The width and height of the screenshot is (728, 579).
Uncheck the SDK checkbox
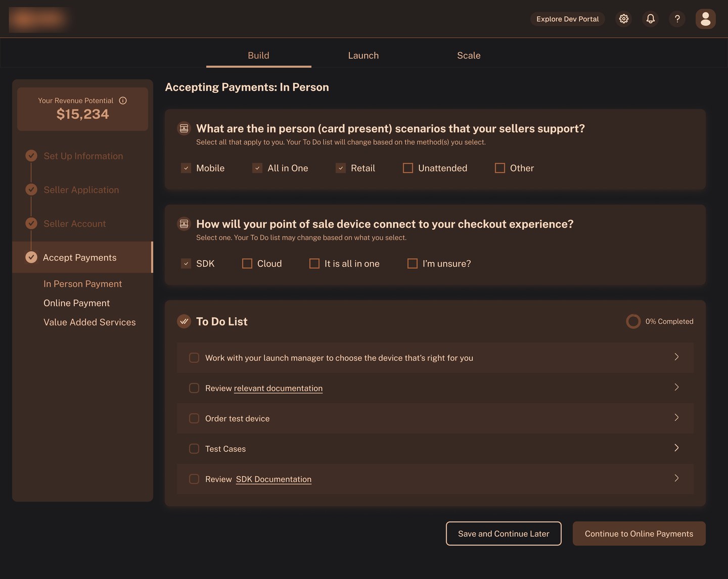[x=186, y=263]
